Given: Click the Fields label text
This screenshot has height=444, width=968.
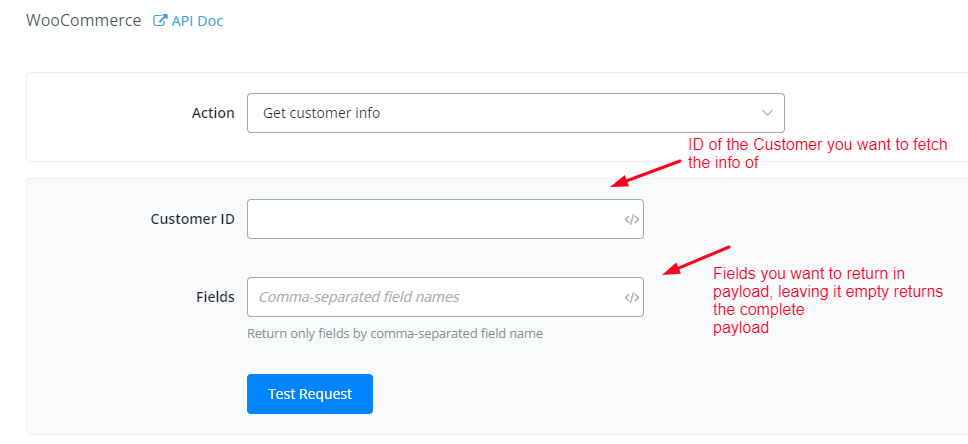Looking at the screenshot, I should tap(215, 297).
